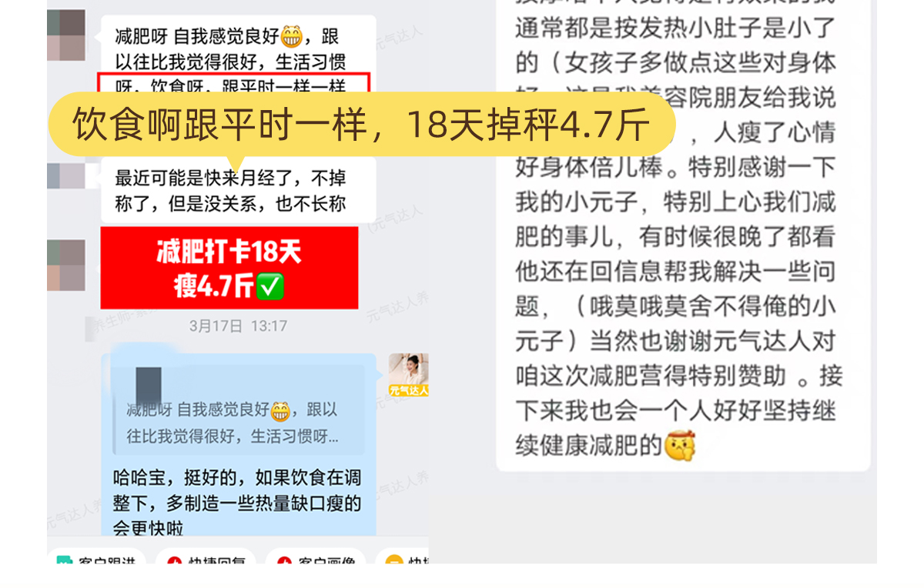Tap blurred avatar beside the red 减肥打卡 image
This screenshot has width=924, height=588.
point(66,265)
